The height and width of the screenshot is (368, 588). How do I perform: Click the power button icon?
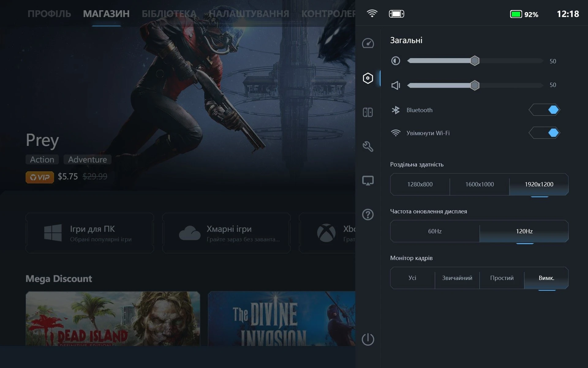tap(368, 339)
